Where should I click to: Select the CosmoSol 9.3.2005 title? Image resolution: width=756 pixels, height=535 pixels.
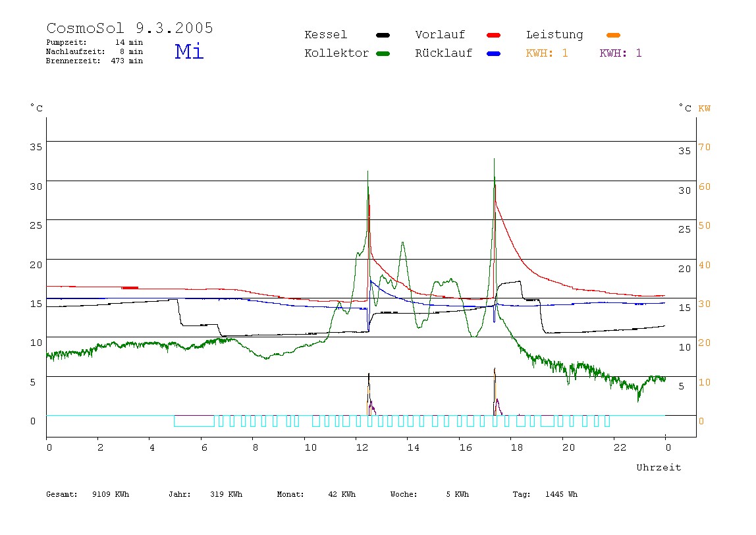click(130, 28)
